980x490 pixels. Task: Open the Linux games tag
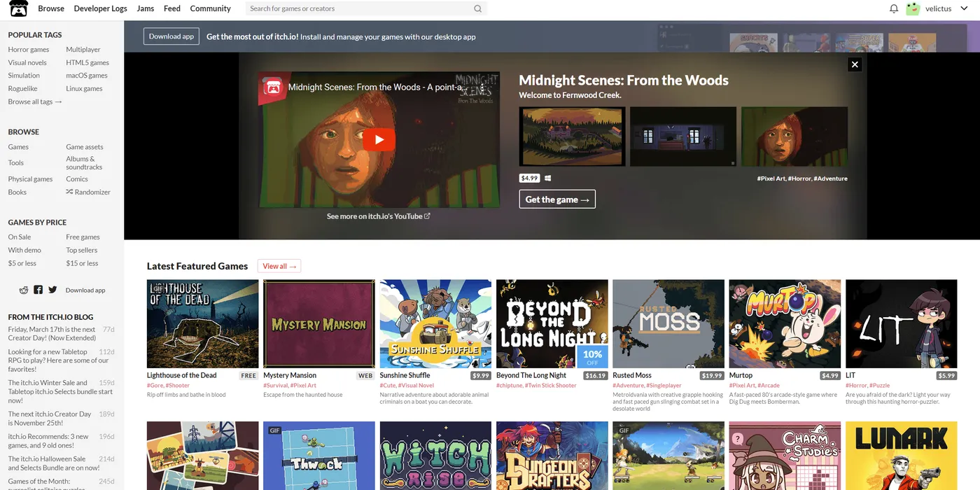(84, 88)
